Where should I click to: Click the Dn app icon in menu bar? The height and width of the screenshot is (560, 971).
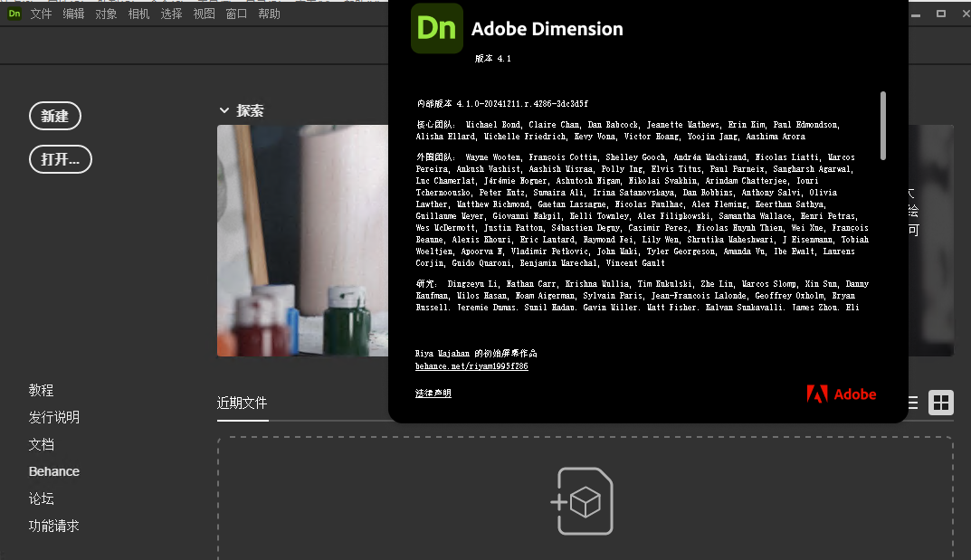coord(14,14)
